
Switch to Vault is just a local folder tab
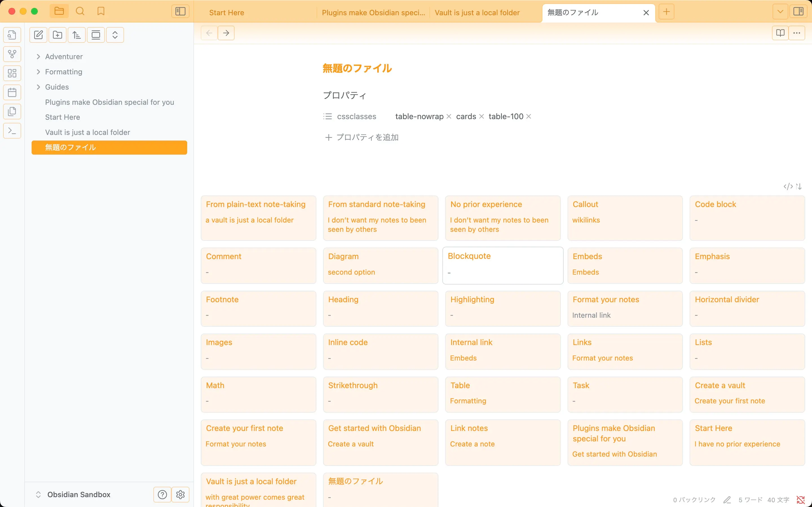pos(477,13)
